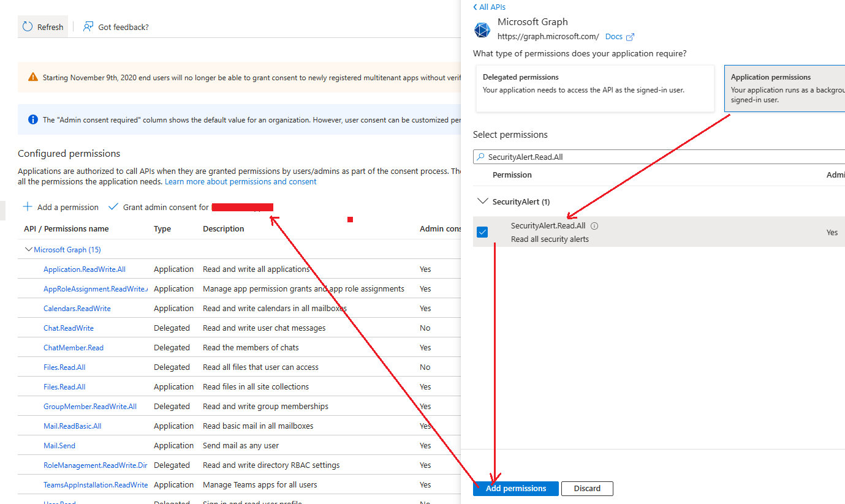Screen dimensions: 845x504
Task: Select the Mail.Send permission link
Action: (x=59, y=446)
